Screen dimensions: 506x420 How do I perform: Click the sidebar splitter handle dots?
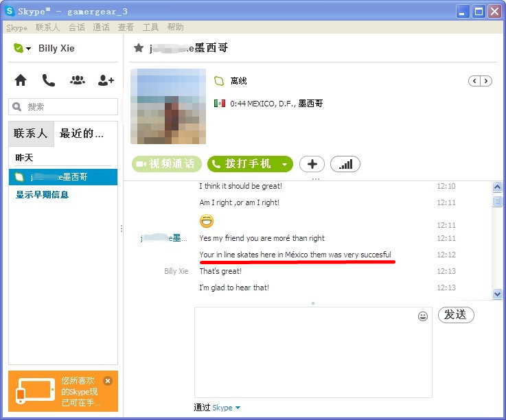tap(122, 229)
